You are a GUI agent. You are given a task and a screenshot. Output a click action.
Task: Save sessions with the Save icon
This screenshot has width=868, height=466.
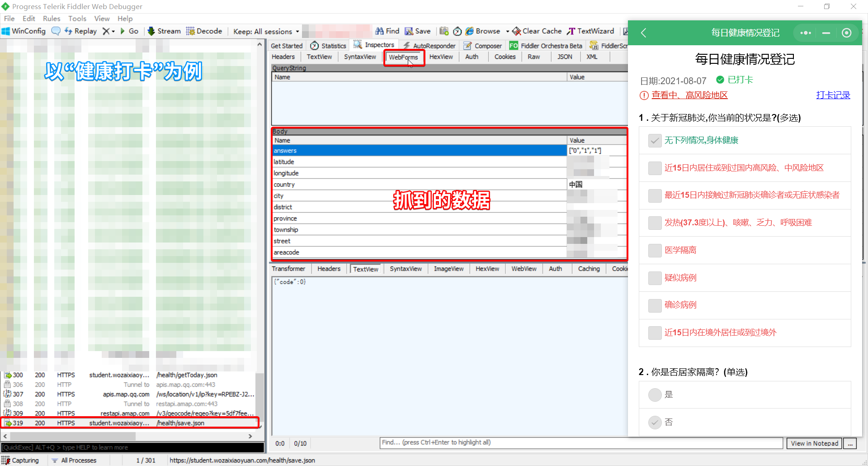[418, 31]
